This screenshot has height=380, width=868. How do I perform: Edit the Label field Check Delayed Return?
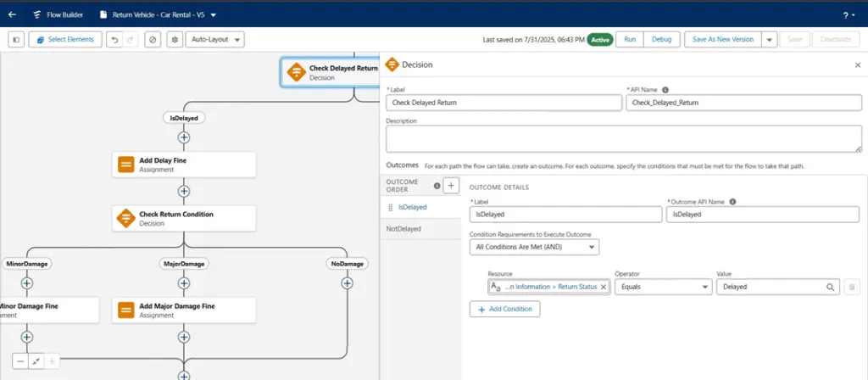504,103
